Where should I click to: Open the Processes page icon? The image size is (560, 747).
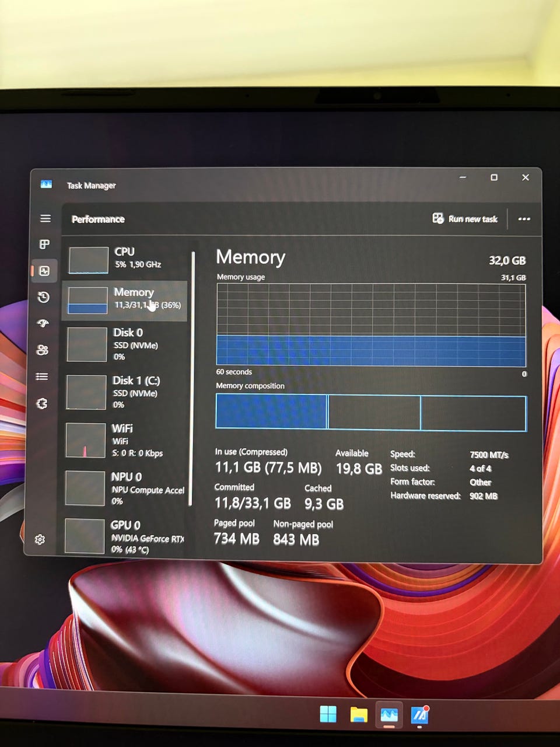44,244
